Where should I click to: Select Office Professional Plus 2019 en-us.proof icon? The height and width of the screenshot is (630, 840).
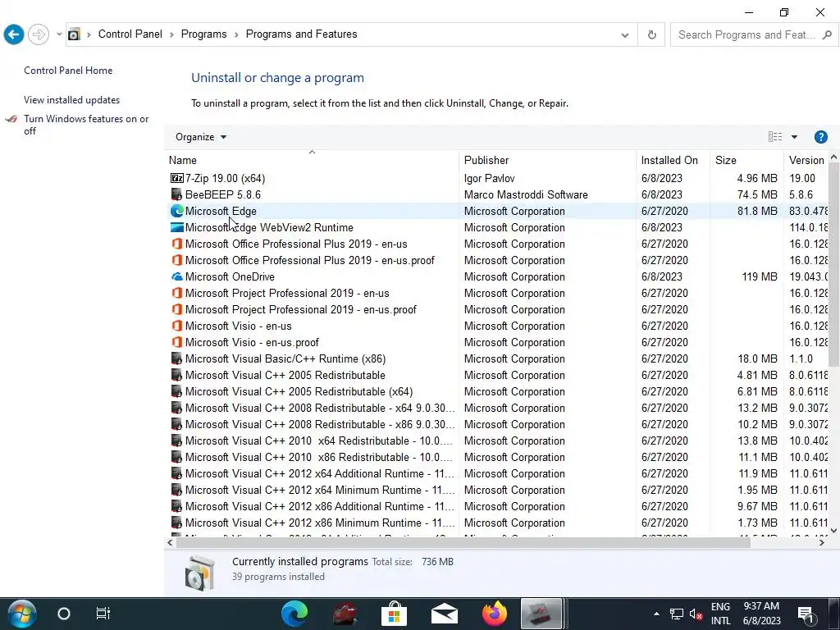(x=177, y=260)
